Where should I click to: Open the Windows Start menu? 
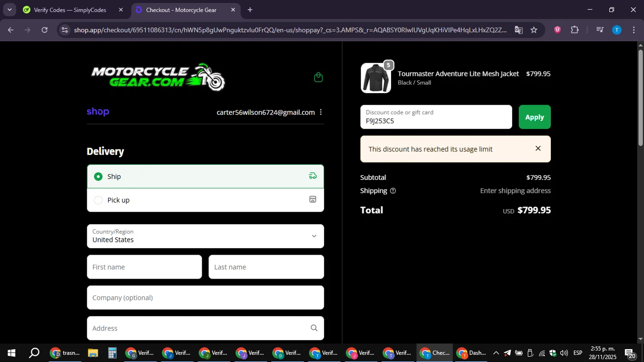[12, 353]
